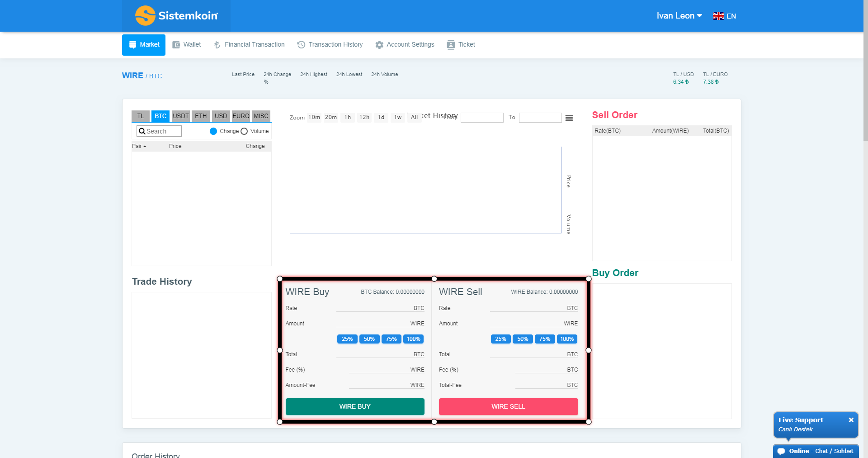This screenshot has width=868, height=458.
Task: Choose 50% in WIRE Buy
Action: click(369, 339)
